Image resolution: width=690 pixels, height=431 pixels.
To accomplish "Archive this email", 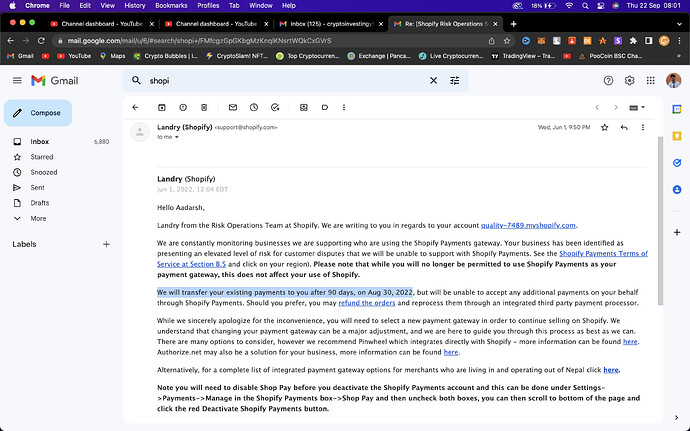I will coord(162,107).
